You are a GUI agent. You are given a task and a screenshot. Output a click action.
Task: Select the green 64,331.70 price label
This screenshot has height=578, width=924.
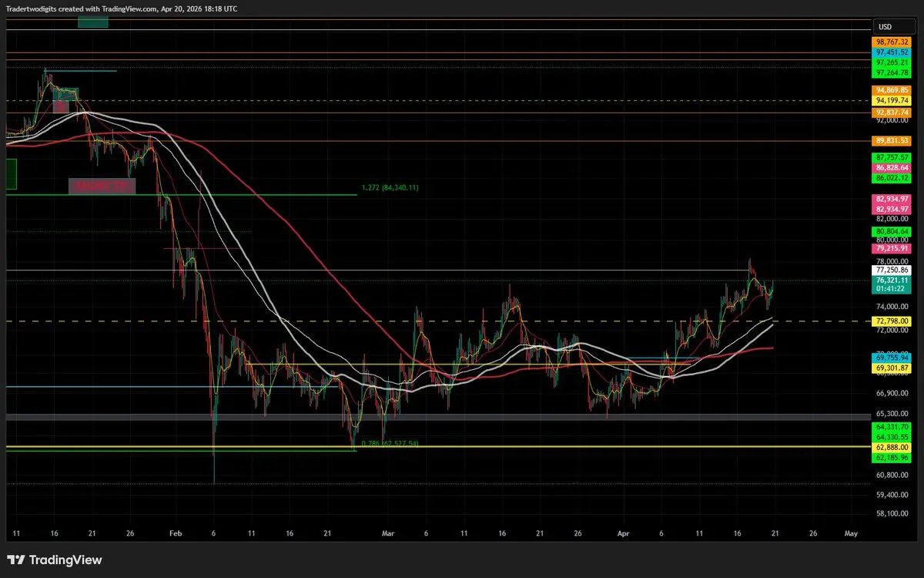tap(892, 426)
